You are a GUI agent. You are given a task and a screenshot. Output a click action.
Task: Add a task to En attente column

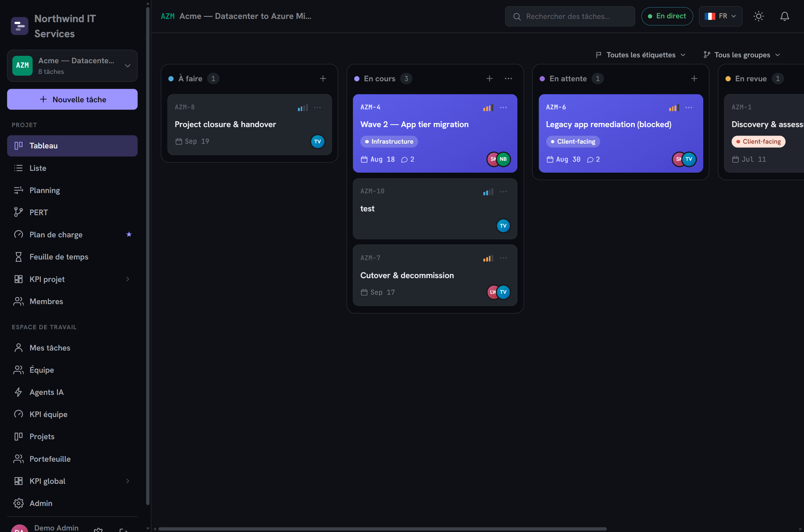(x=694, y=79)
